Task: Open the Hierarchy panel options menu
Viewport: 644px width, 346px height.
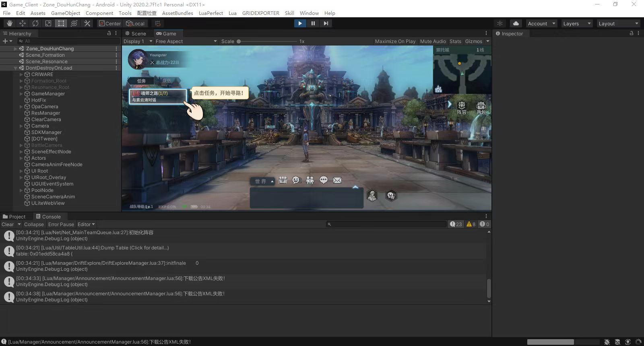Action: [116, 33]
